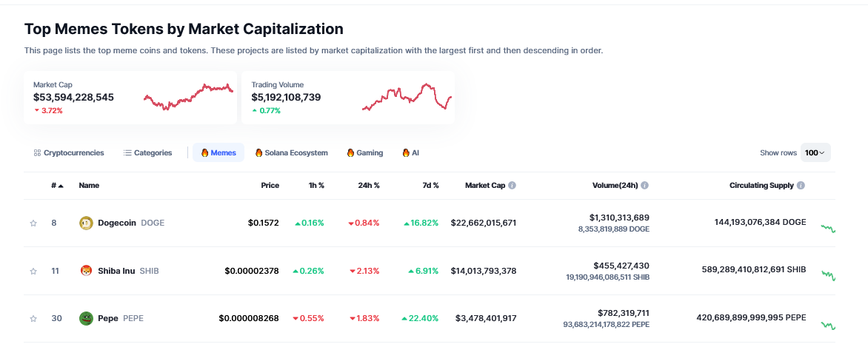Star Dogecoin to add to watchlist

[33, 223]
